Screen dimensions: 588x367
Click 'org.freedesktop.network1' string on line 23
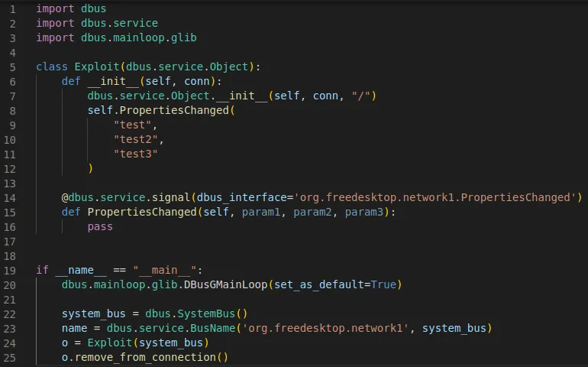(x=325, y=328)
